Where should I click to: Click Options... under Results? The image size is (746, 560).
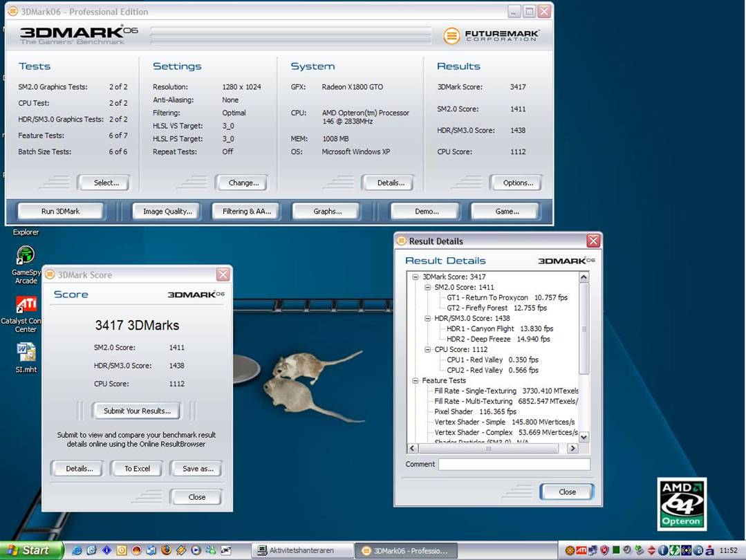(x=518, y=183)
